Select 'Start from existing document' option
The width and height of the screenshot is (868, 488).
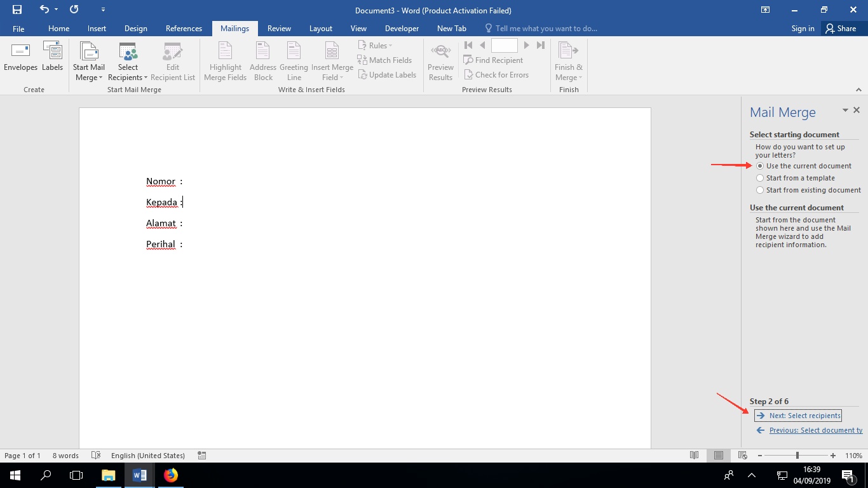(x=760, y=190)
